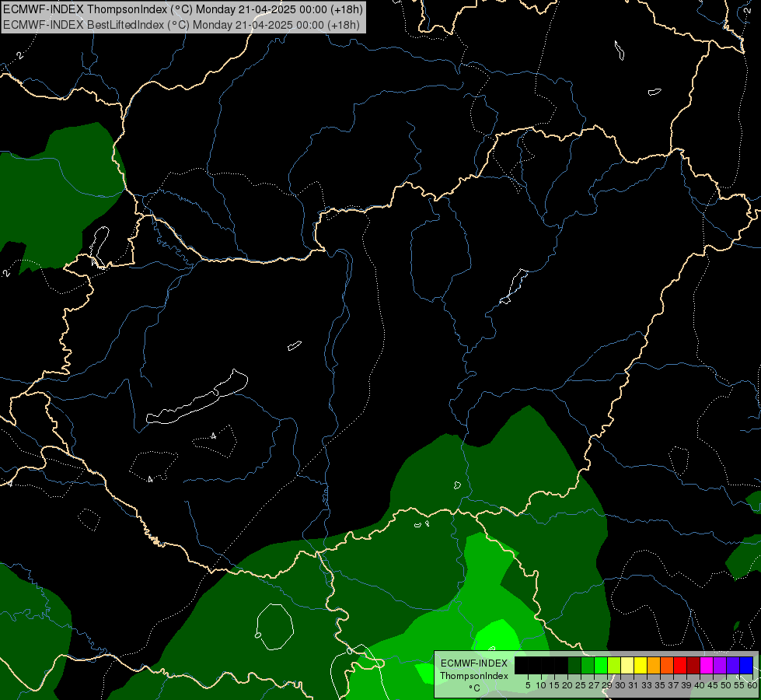Click the legend scale value '31'
The width and height of the screenshot is (761, 700).
634,685
